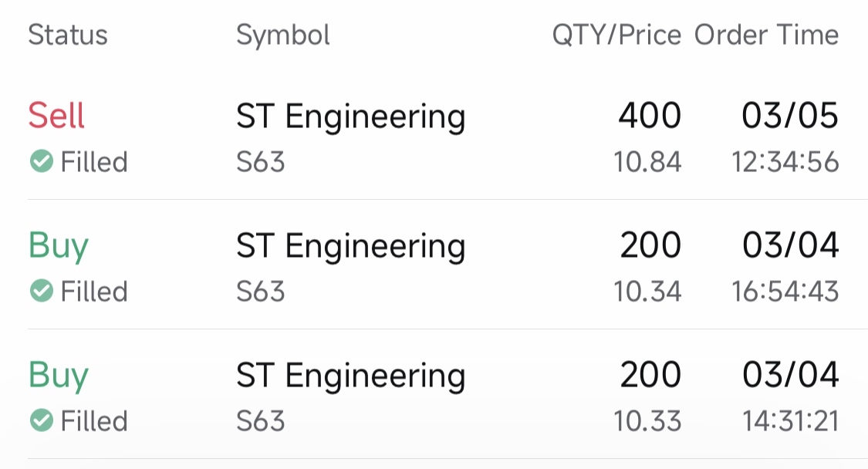Viewport: 868px width, 469px height.
Task: Click the green Filled checkmark of the Sell order
Action: click(x=42, y=162)
